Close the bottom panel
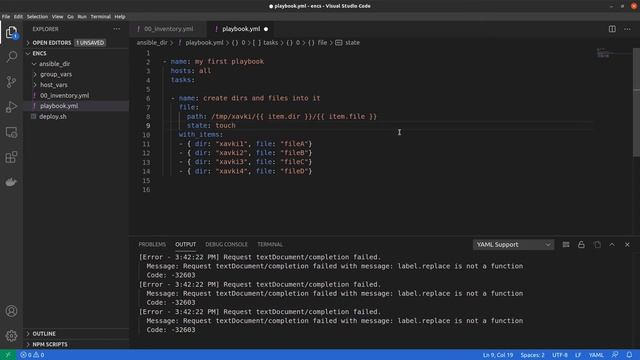This screenshot has width=640, height=360. pos(627,244)
